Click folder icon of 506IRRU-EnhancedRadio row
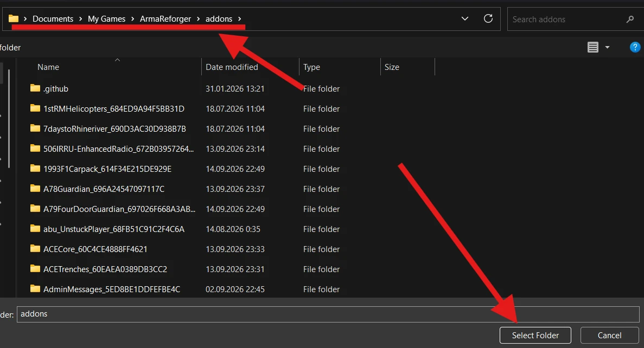 (x=35, y=149)
